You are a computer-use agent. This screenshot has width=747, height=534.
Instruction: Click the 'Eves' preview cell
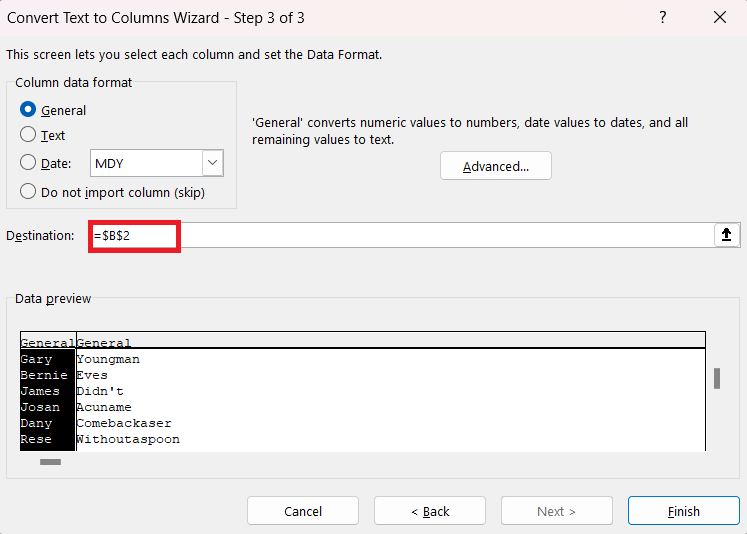point(92,375)
